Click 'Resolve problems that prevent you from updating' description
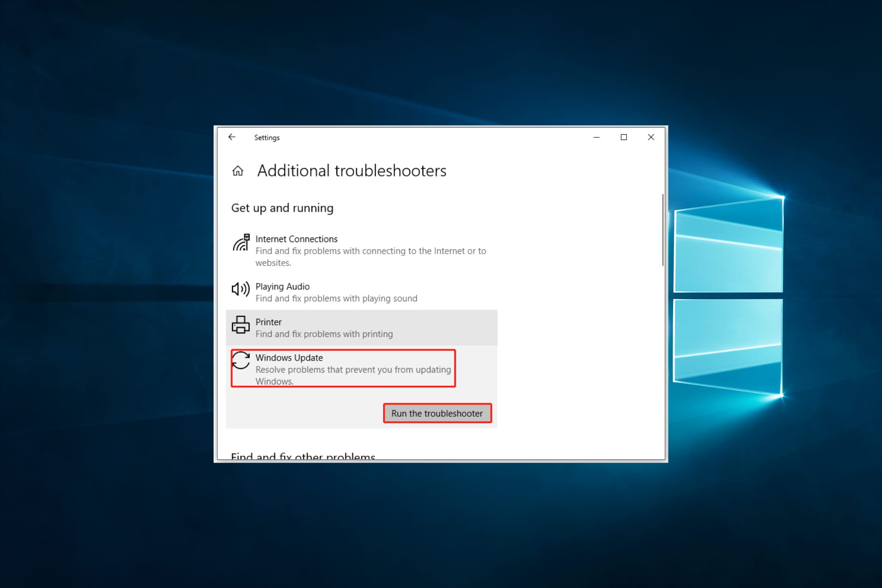This screenshot has height=588, width=882. click(353, 370)
